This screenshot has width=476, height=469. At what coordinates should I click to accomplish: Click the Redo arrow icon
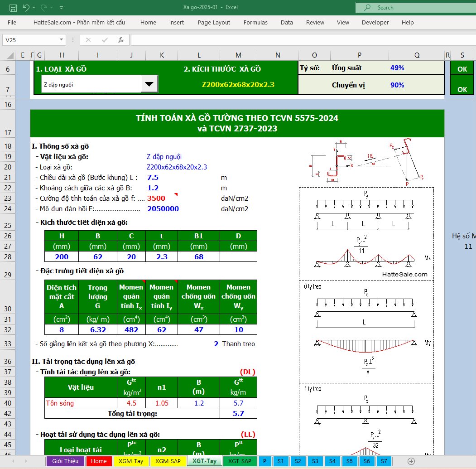point(44,8)
